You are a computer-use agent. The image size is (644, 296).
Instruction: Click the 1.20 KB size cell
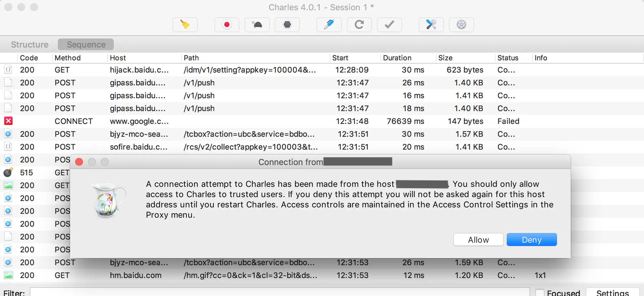(x=469, y=275)
